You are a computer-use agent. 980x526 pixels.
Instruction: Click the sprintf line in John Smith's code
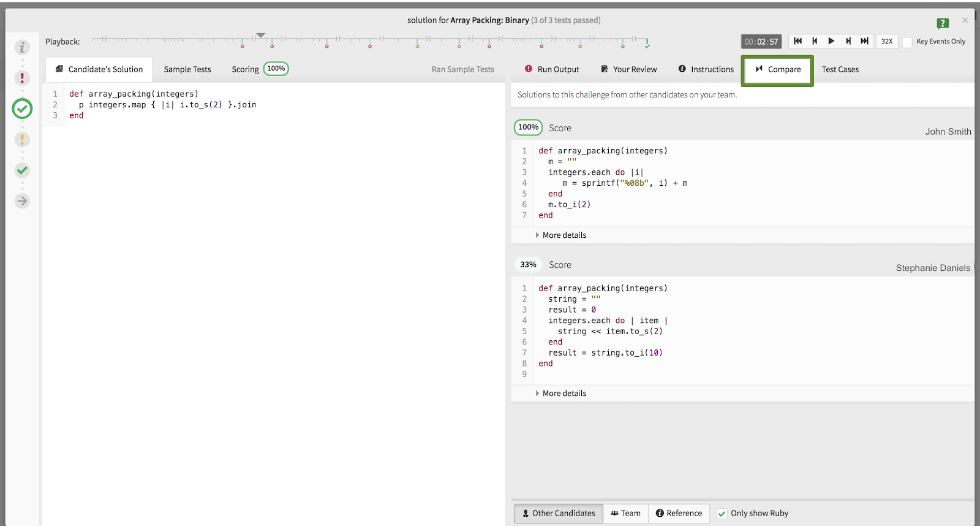pos(625,183)
